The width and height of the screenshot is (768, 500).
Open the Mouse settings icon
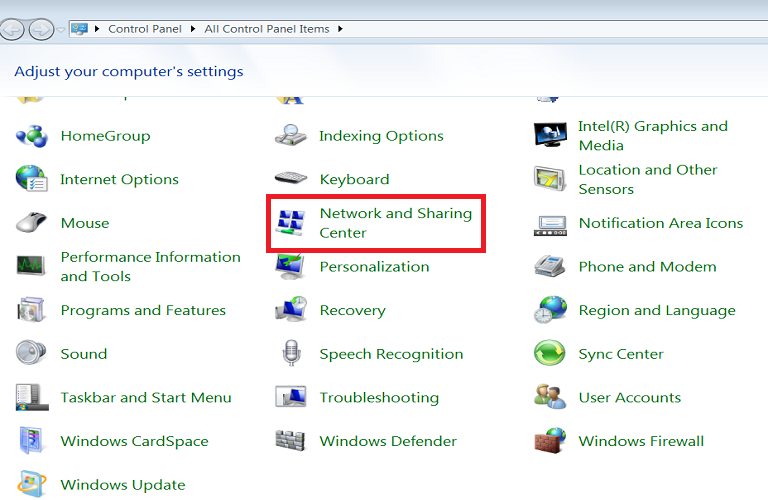pos(32,223)
